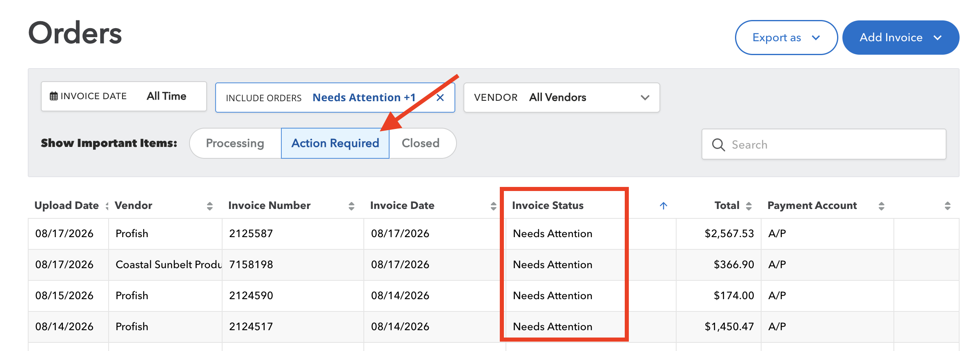Open invoice number 2124517
Screen dimensions: 980x351
tap(251, 327)
